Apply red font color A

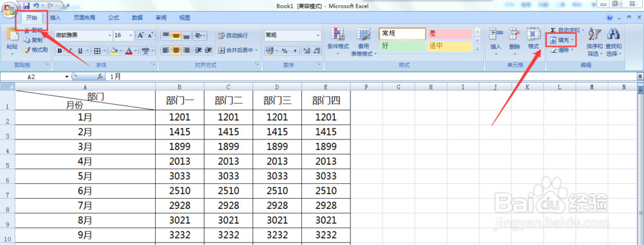[x=129, y=51]
